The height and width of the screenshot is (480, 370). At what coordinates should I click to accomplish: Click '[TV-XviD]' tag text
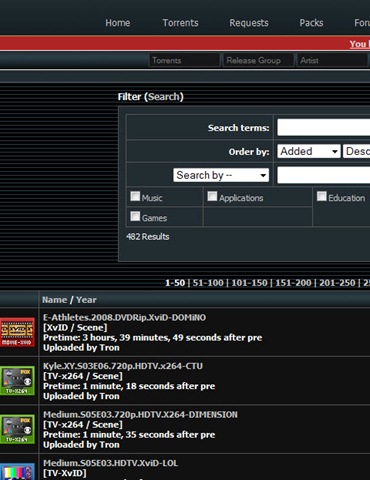(65, 473)
